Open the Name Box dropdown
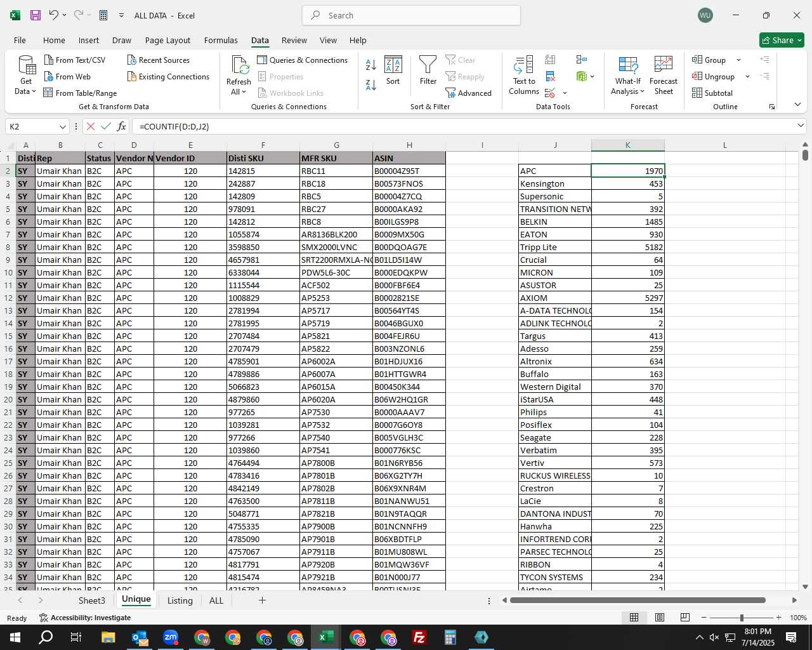The width and height of the screenshot is (812, 650). 62,126
